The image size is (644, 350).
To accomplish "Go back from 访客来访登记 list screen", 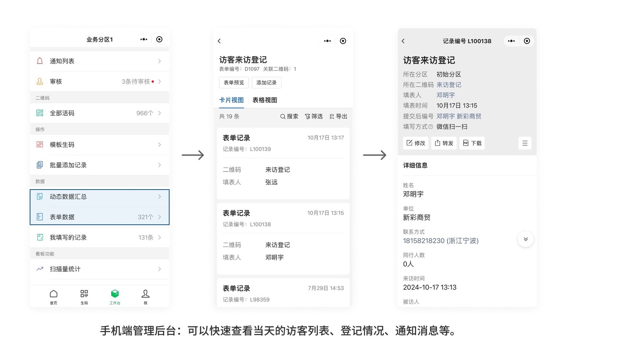I will (x=219, y=41).
